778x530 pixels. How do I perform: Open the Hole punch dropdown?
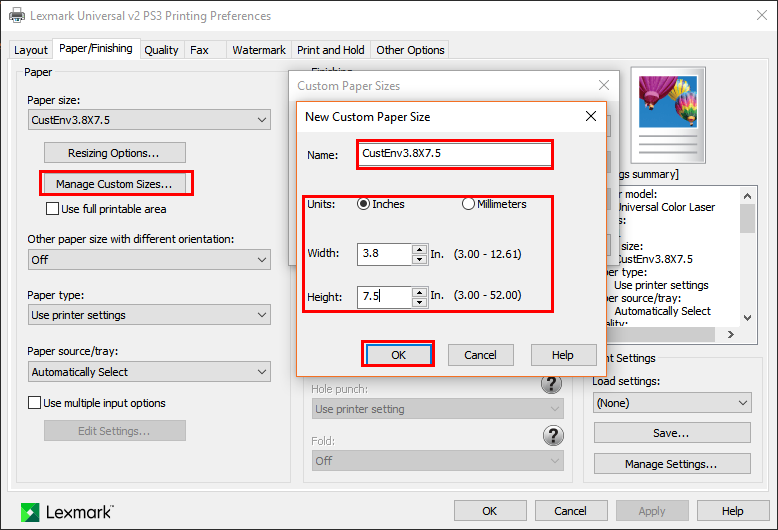pos(438,409)
